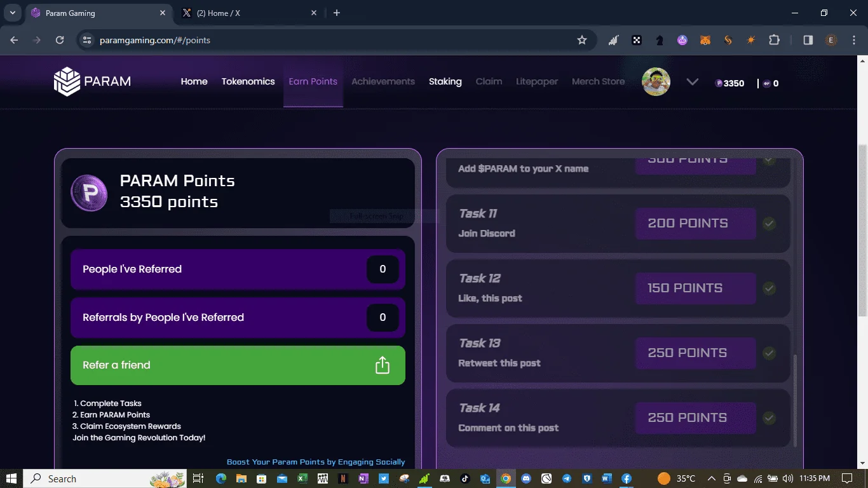Image resolution: width=868 pixels, height=488 pixels.
Task: Open the notification center icon
Action: point(847,478)
